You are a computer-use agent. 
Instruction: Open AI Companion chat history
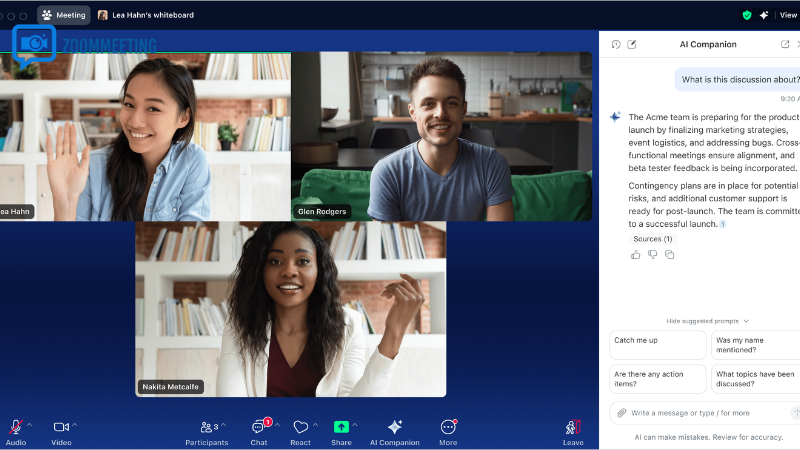[x=616, y=44]
